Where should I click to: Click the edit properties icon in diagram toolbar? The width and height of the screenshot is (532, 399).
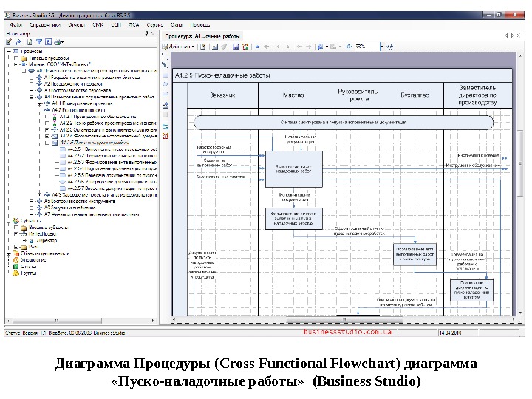tap(203, 47)
